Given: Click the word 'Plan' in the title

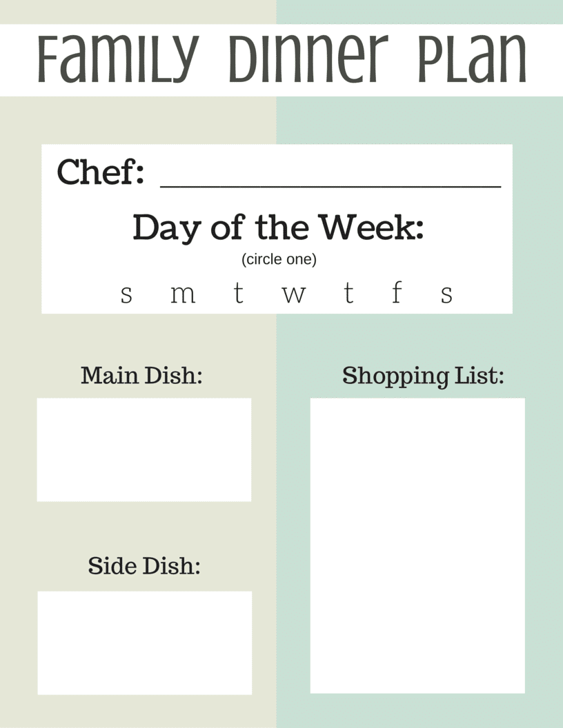Looking at the screenshot, I should click(473, 59).
